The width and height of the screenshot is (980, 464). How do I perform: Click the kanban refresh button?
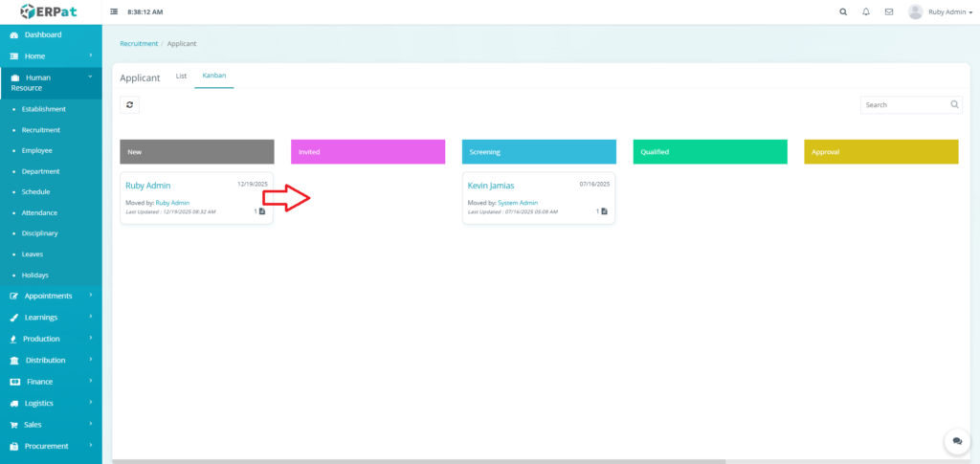coord(129,105)
